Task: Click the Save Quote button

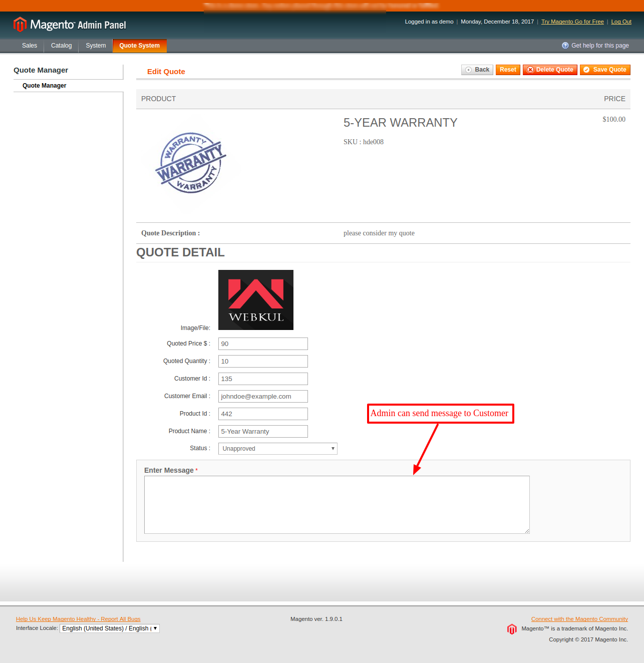Action: click(x=605, y=70)
